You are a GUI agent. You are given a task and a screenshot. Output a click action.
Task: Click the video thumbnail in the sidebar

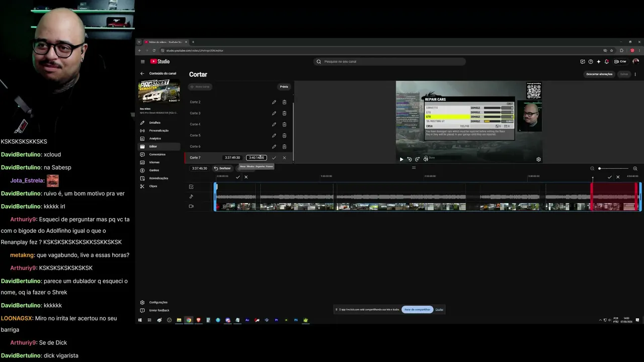tap(158, 92)
